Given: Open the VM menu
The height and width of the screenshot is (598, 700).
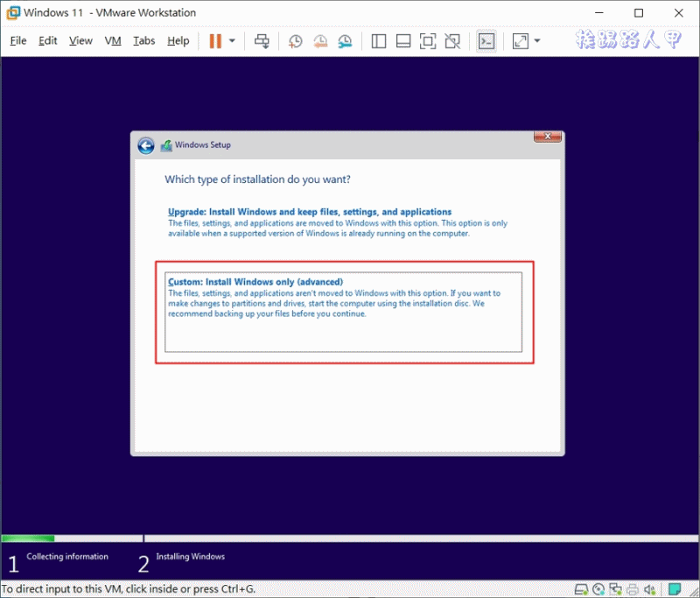Looking at the screenshot, I should click(112, 40).
